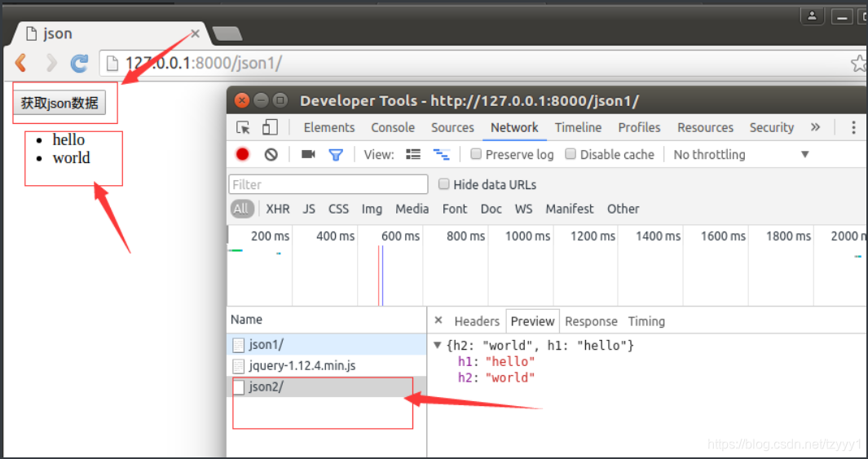Open the Headers details tab
This screenshot has width=868, height=459.
click(477, 321)
